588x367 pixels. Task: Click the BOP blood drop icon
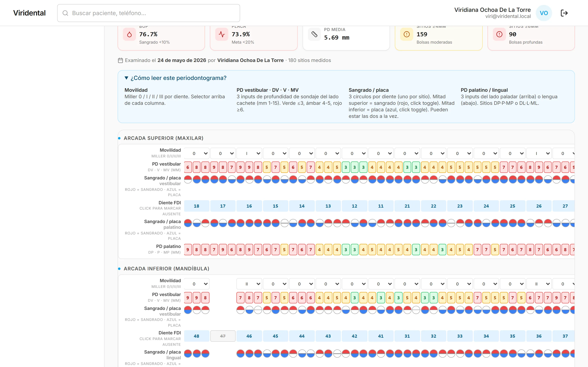[x=129, y=34]
